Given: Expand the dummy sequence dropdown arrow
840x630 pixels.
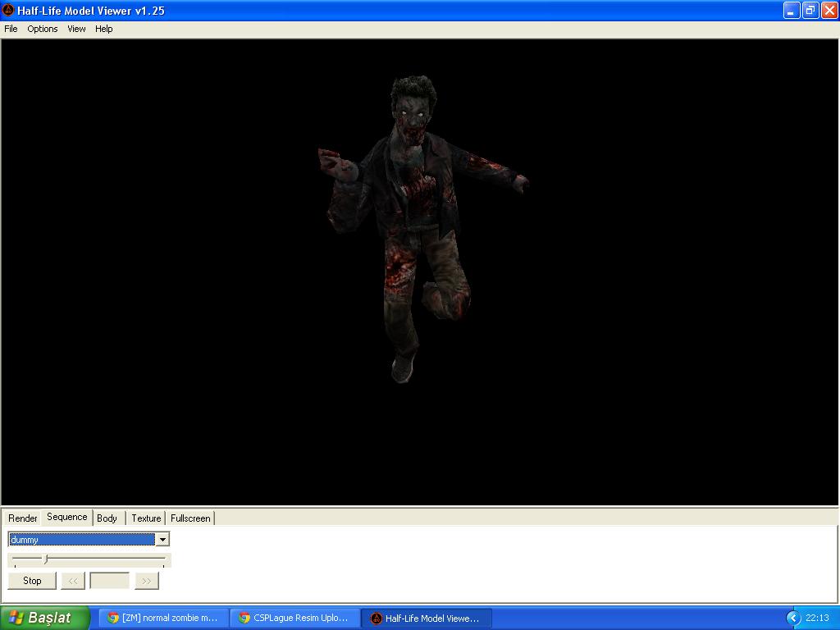Looking at the screenshot, I should pyautogui.click(x=162, y=540).
